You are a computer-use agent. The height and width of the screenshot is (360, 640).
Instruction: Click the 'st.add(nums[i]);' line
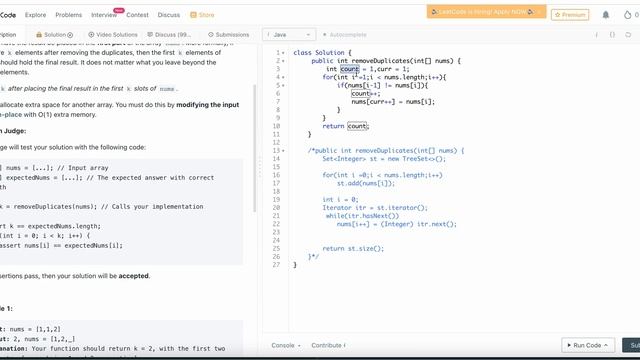pos(366,183)
